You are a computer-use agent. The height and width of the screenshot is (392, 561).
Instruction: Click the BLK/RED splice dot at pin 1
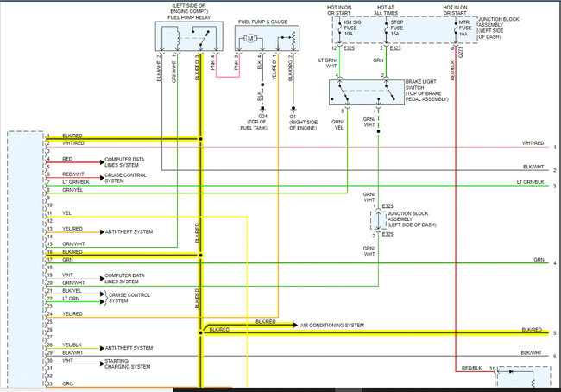tap(201, 139)
